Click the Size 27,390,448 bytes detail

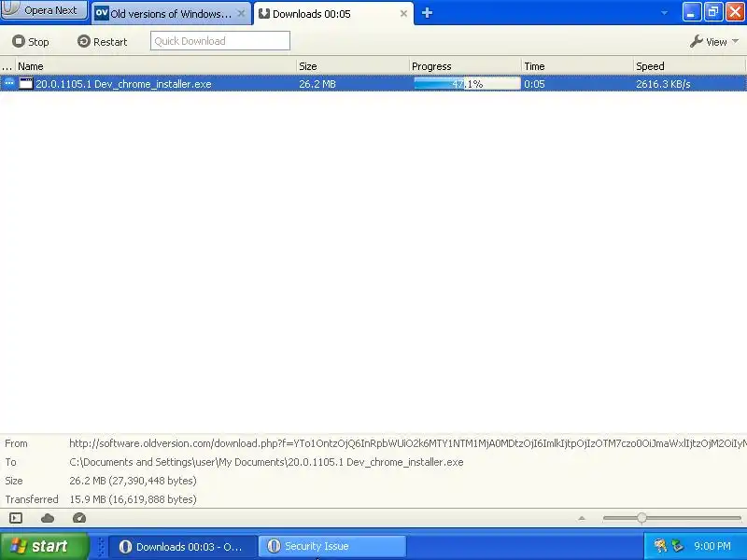(x=133, y=481)
